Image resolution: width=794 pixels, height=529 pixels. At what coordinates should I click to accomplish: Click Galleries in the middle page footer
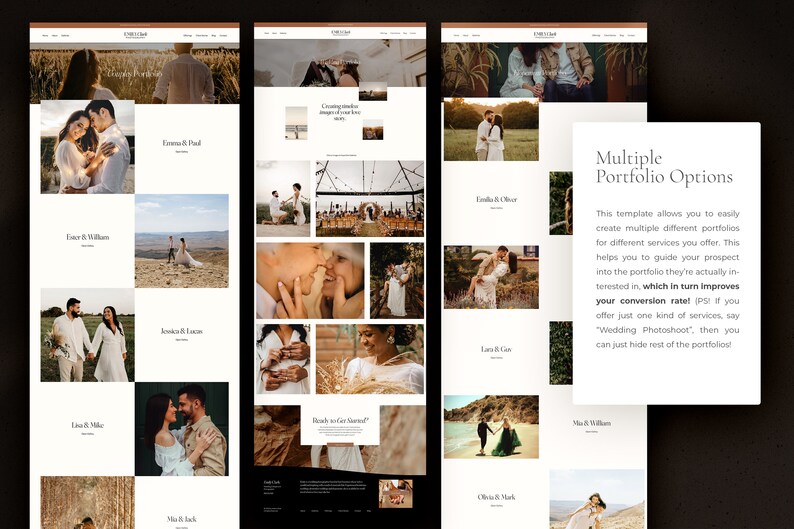point(315,511)
